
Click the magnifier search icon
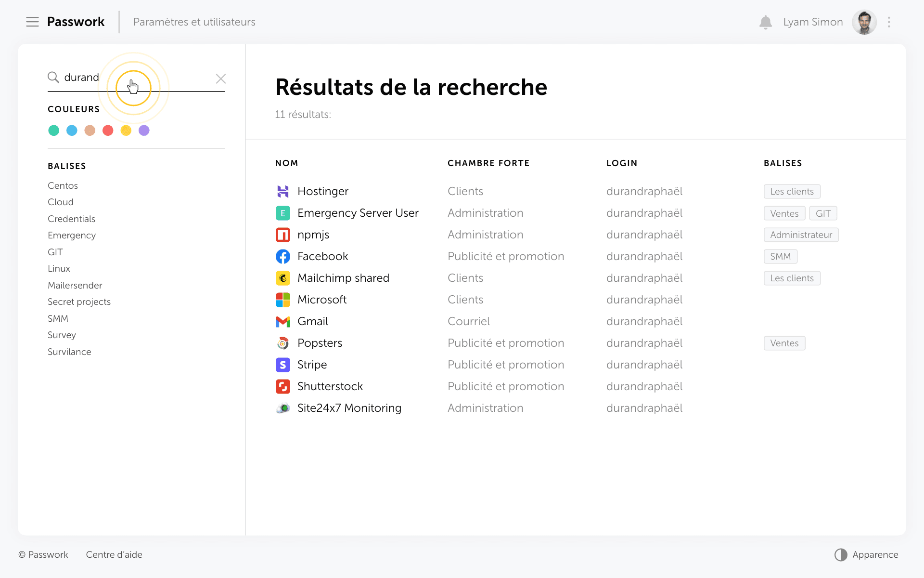pyautogui.click(x=53, y=78)
